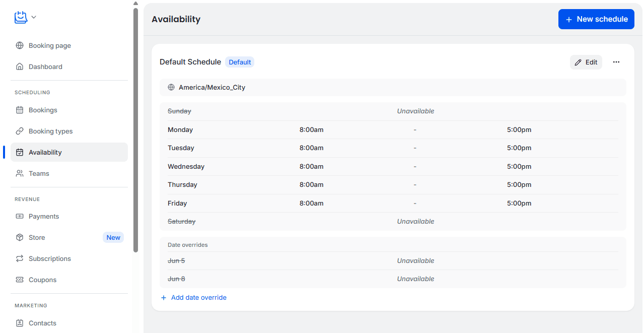644x333 pixels.
Task: Click the New badge next to Store
Action: (x=113, y=237)
